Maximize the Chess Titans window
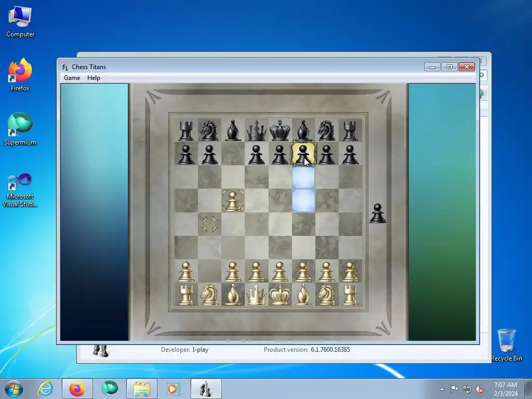532x399 pixels. click(449, 67)
